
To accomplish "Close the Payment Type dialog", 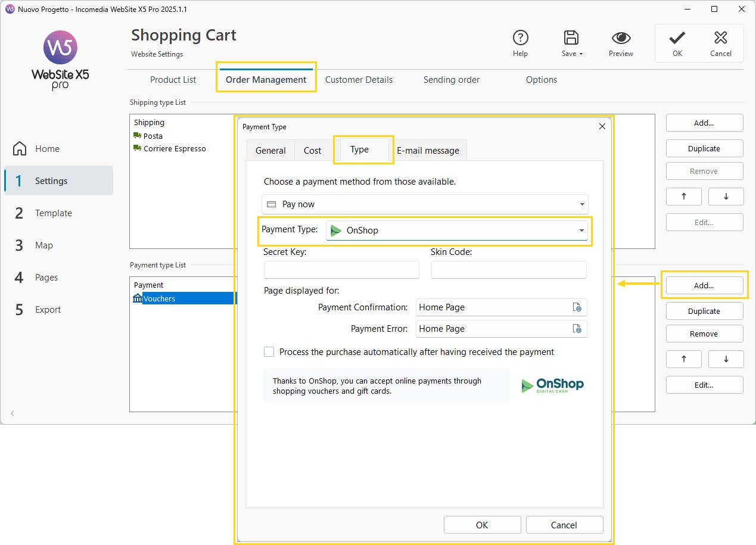I will [x=602, y=126].
